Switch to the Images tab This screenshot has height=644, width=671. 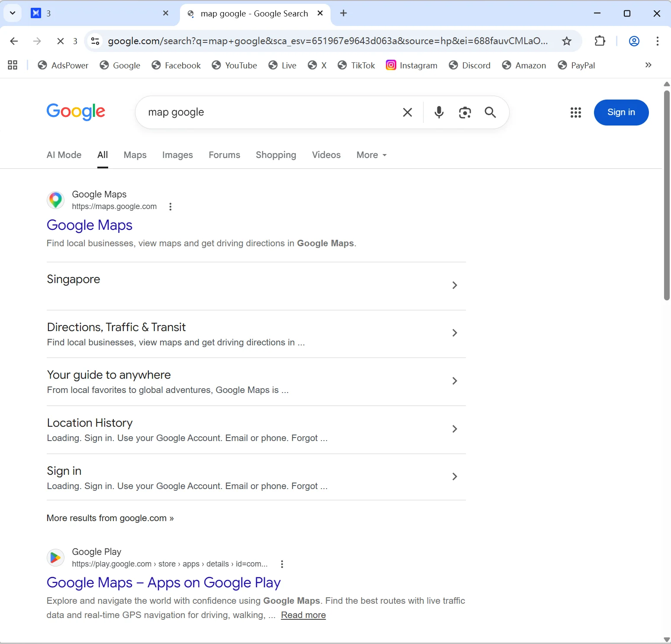[x=177, y=155]
